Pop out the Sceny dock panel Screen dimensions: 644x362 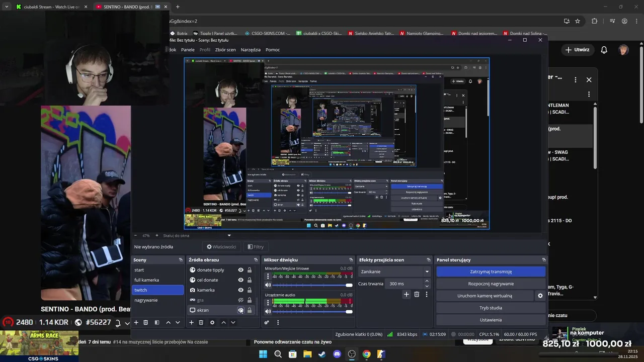[x=181, y=260]
